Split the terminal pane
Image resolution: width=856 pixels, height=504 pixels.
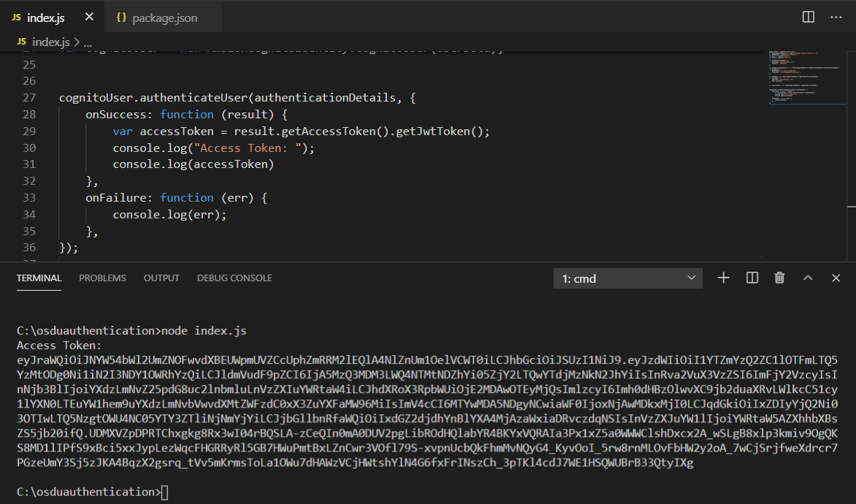(x=752, y=278)
